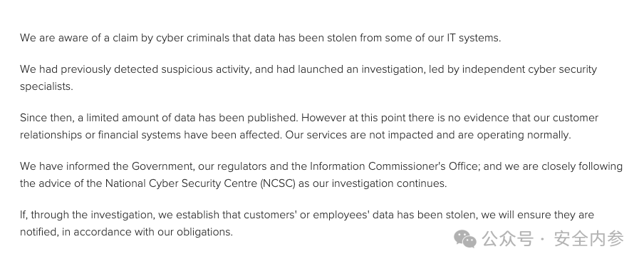Click the text 'IT systems' in first sentence
Image resolution: width=644 pixels, height=264 pixels.
point(473,38)
